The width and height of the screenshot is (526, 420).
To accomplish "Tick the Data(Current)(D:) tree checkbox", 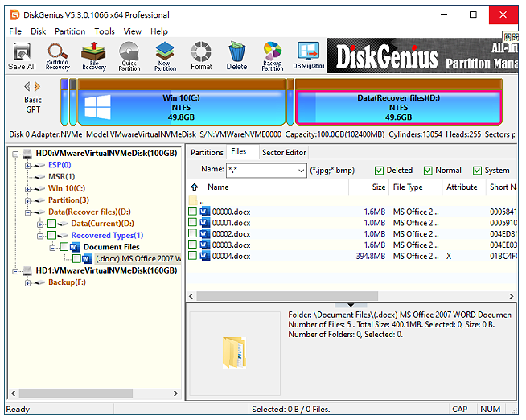I will click(x=51, y=224).
